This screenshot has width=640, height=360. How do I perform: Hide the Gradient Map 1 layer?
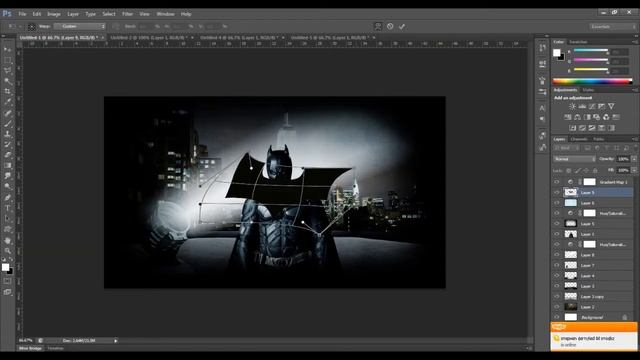point(557,182)
